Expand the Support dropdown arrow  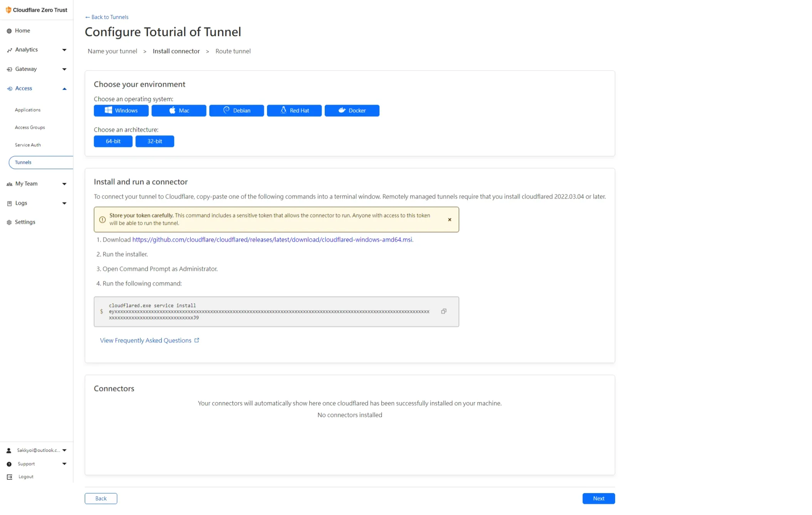click(64, 464)
